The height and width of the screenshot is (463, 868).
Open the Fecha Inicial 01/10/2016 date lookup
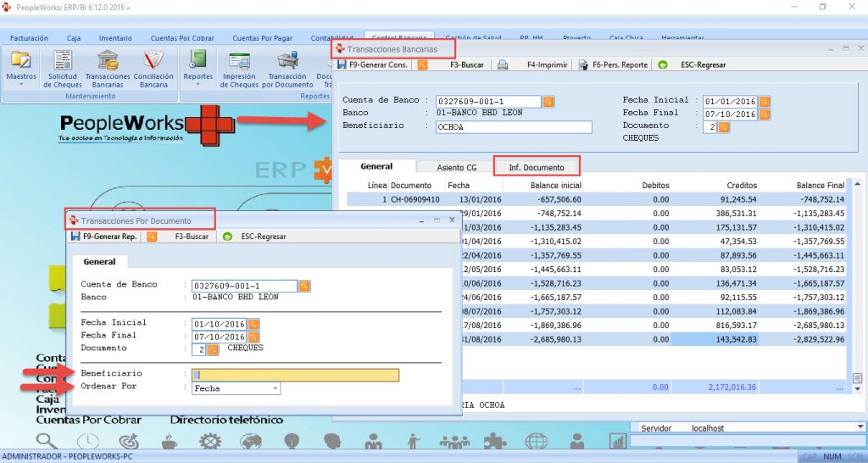[x=253, y=324]
